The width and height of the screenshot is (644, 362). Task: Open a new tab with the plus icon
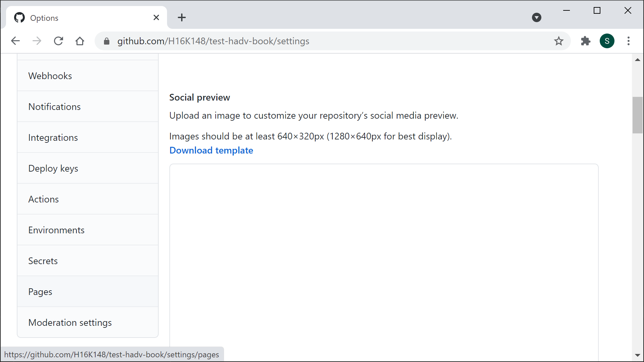[182, 17]
